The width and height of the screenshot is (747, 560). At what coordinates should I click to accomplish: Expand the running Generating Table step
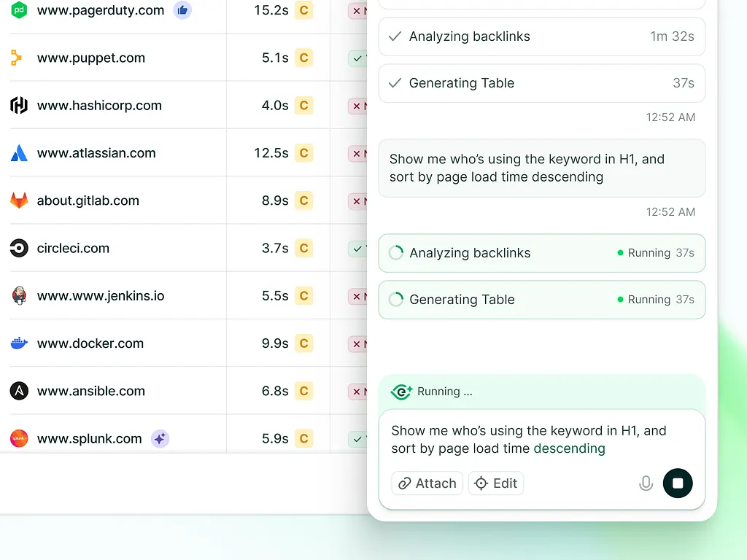click(x=542, y=300)
